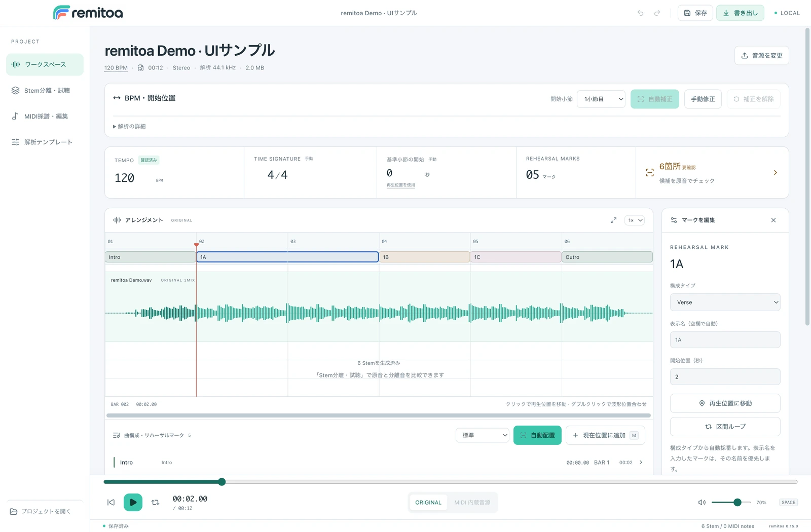Viewport: 811px width, 532px height.
Task: Open 解析テンプレート in the sidebar
Action: click(45, 142)
